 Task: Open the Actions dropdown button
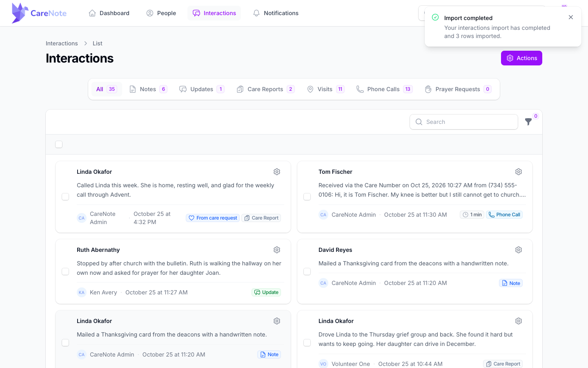point(521,58)
